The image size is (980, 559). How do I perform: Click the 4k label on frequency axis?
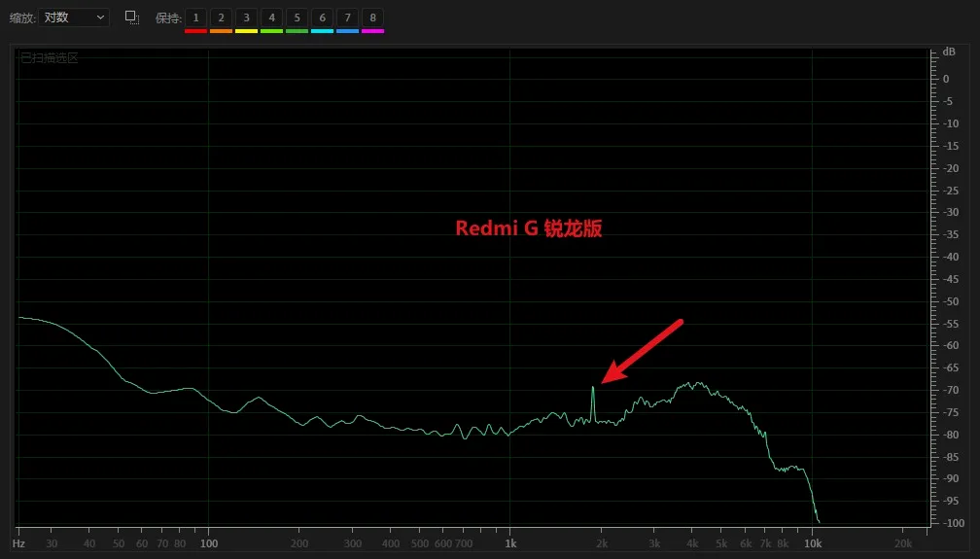click(692, 543)
